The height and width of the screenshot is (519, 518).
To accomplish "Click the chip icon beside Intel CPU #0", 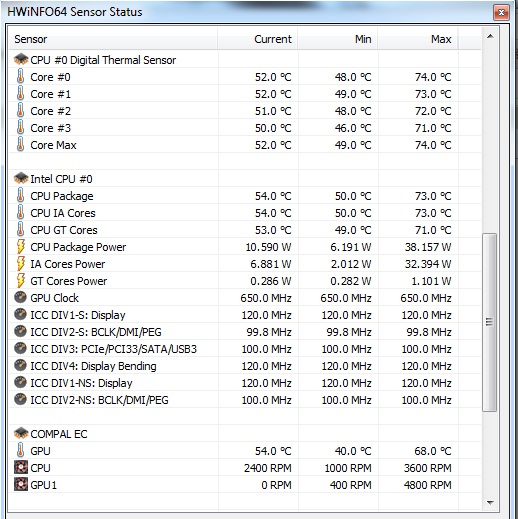I will (21, 179).
